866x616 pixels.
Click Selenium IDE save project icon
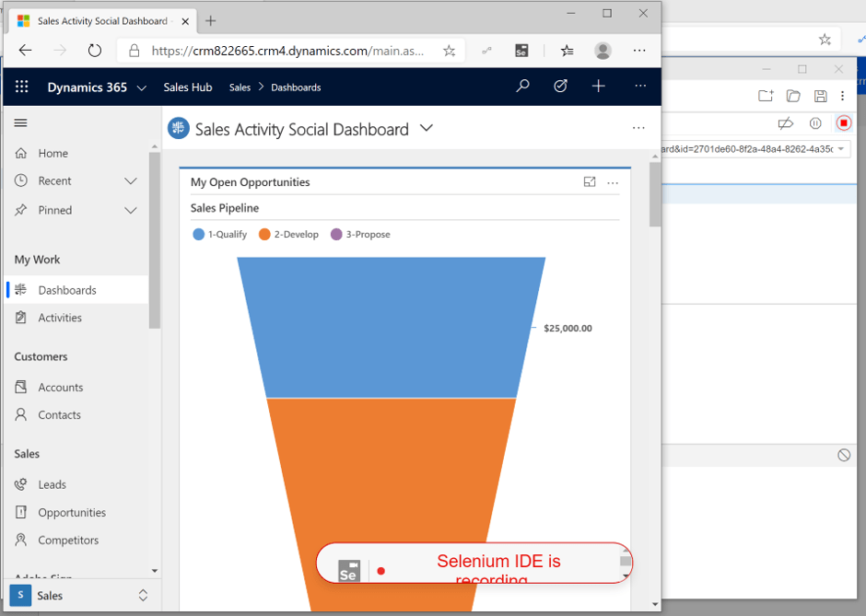[x=821, y=96]
